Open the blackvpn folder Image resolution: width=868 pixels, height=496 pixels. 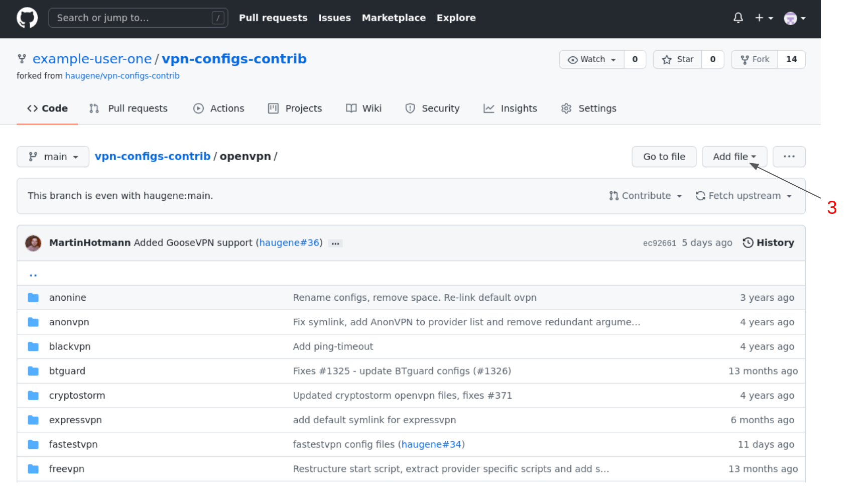tap(70, 347)
